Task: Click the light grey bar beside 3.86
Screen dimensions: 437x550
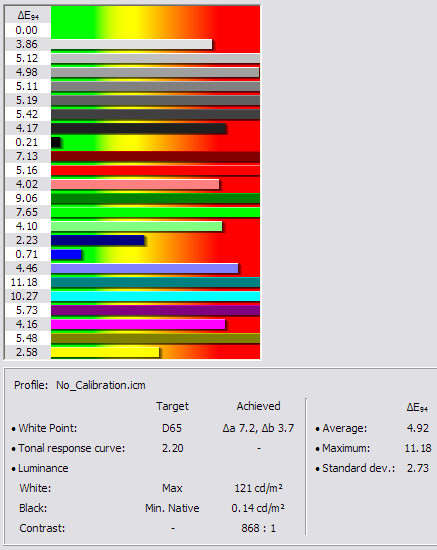Action: (132, 44)
